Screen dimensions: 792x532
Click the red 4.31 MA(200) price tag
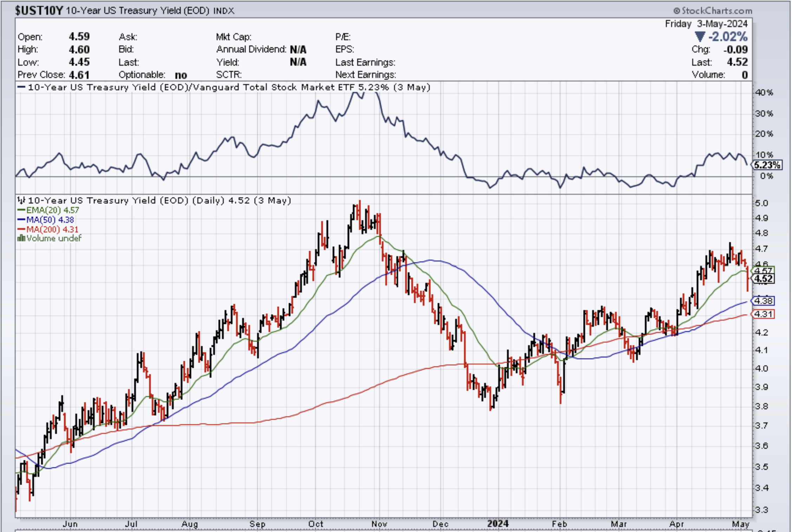click(x=763, y=314)
